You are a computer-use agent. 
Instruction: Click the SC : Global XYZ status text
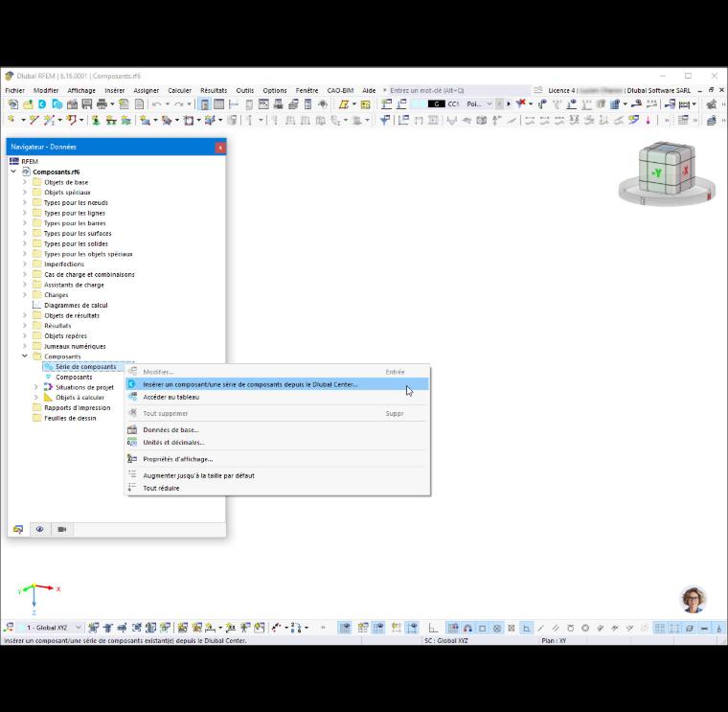pyautogui.click(x=446, y=640)
